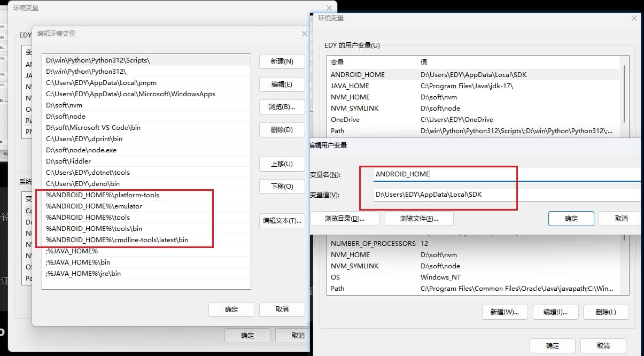644x356 pixels.
Task: Select the C:\Users\EDY\AppData\Local\pnpm entry
Action: click(146, 83)
